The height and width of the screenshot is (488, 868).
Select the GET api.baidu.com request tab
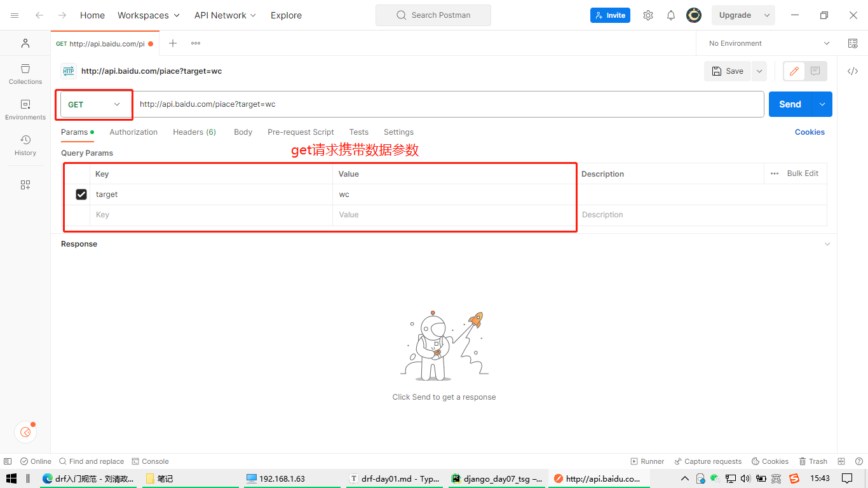point(104,43)
